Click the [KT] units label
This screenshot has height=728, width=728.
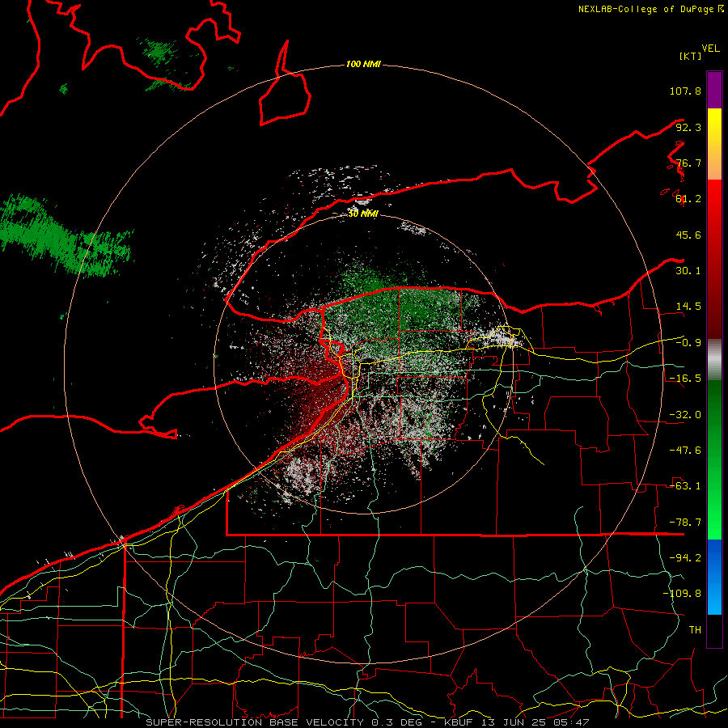[x=690, y=56]
